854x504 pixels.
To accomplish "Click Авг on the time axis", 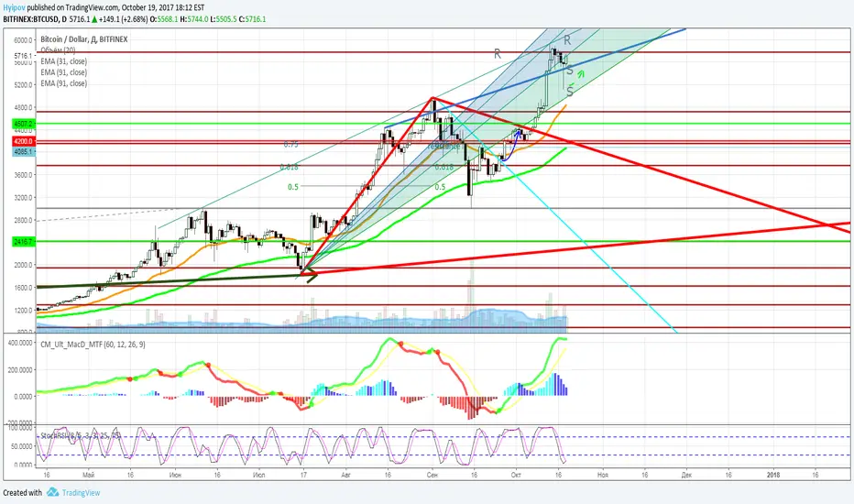I will coord(345,475).
